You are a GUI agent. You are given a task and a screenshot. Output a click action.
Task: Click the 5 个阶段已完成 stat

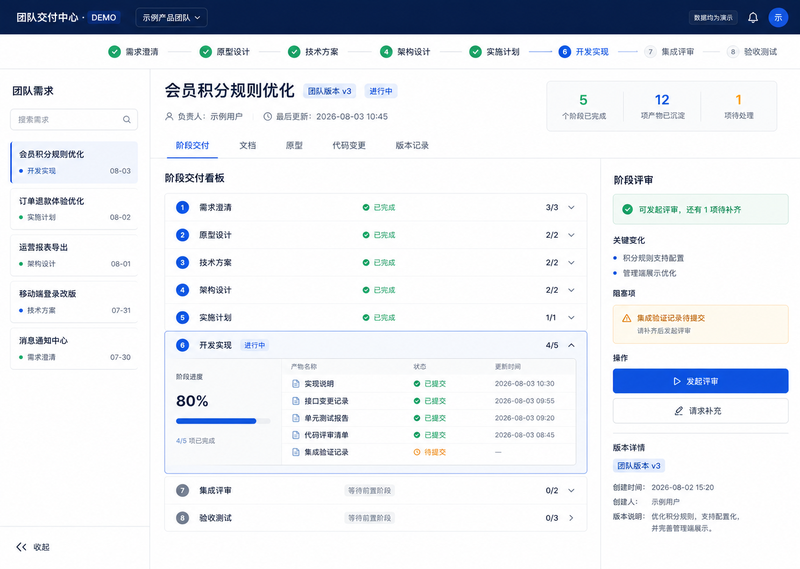(x=584, y=106)
